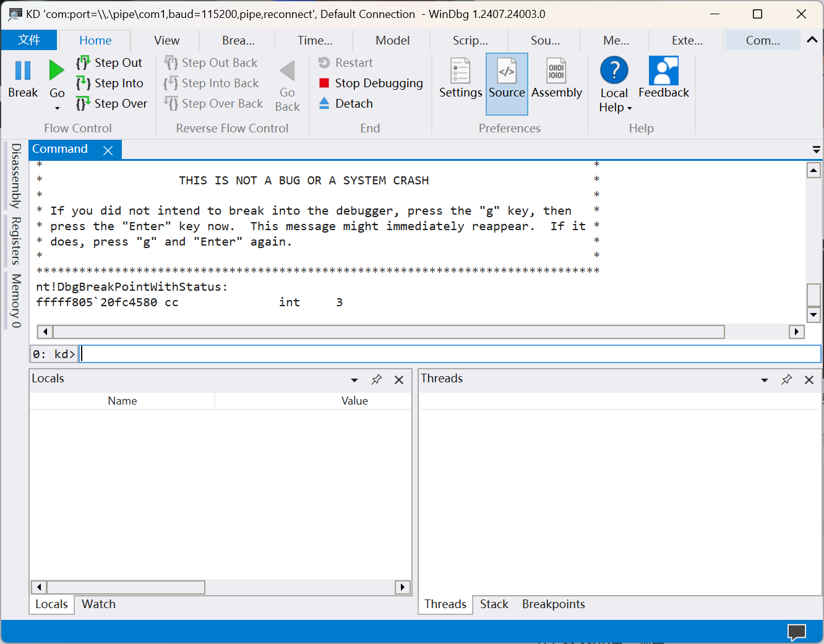This screenshot has height=644, width=824.
Task: Open the Registers side panel
Action: [16, 241]
